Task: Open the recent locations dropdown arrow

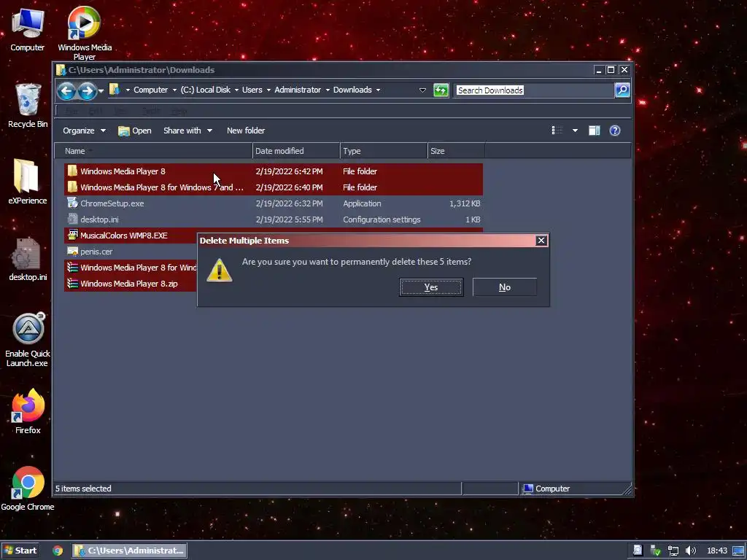Action: pyautogui.click(x=101, y=90)
